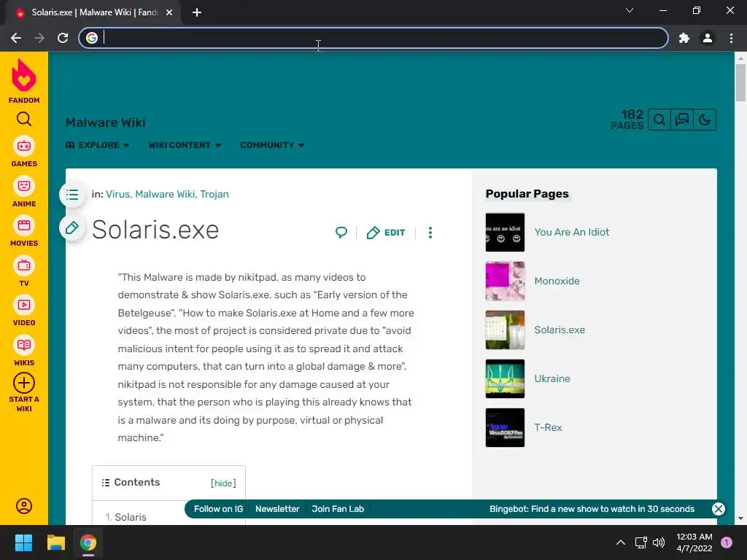
Task: Open Chrome three-dot menu
Action: click(731, 38)
